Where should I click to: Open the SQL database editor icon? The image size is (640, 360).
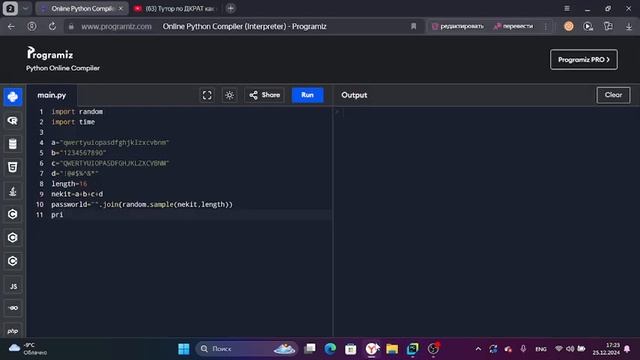click(x=13, y=144)
